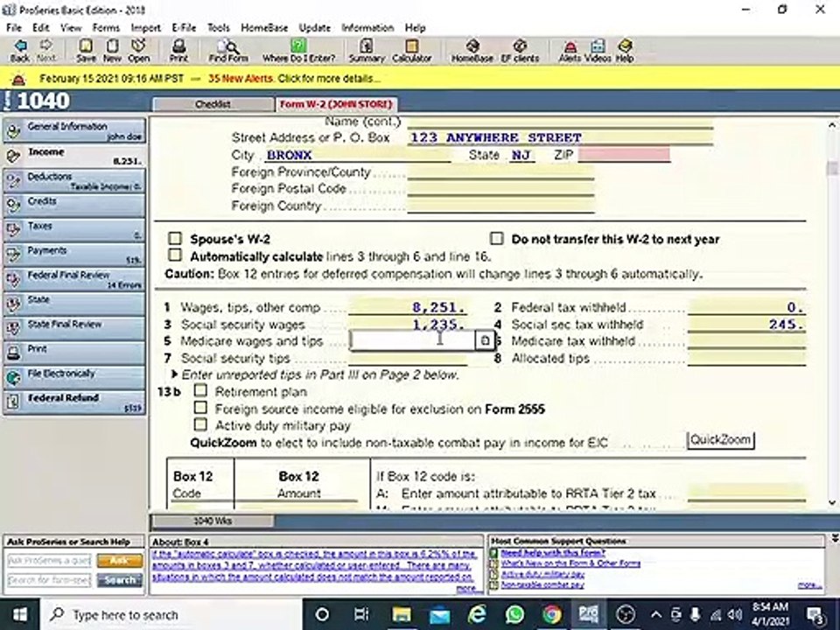The image size is (840, 630).
Task: Show hidden icons in system tray
Action: click(x=655, y=615)
